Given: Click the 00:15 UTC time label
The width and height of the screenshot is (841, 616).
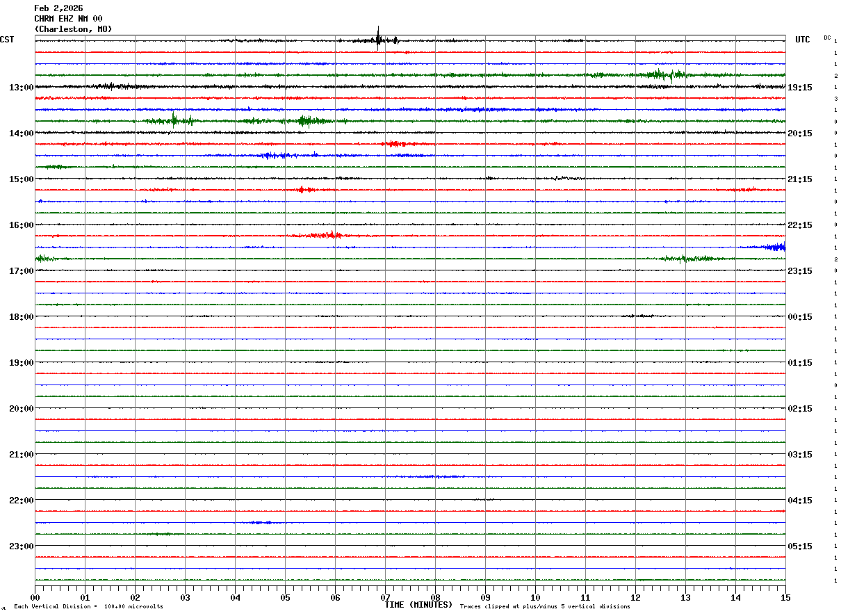Looking at the screenshot, I should click(800, 317).
